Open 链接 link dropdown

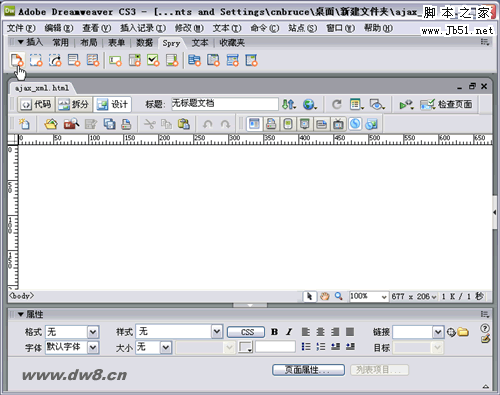coord(438,332)
